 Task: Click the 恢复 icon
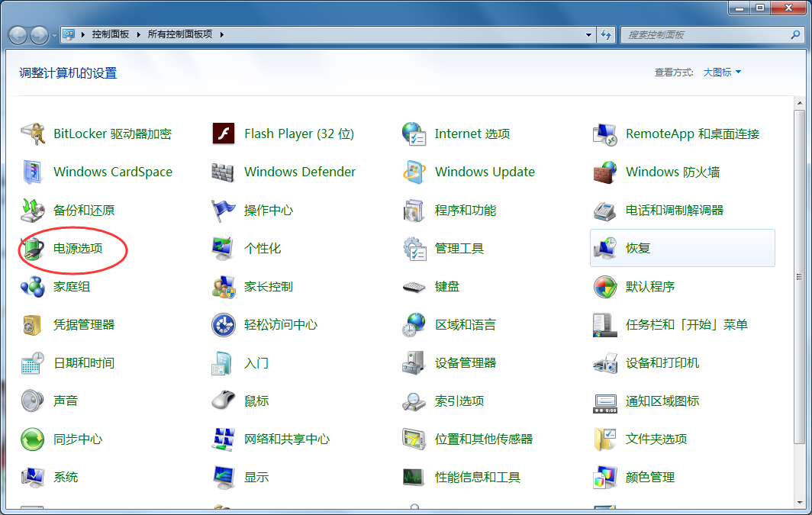tap(605, 249)
